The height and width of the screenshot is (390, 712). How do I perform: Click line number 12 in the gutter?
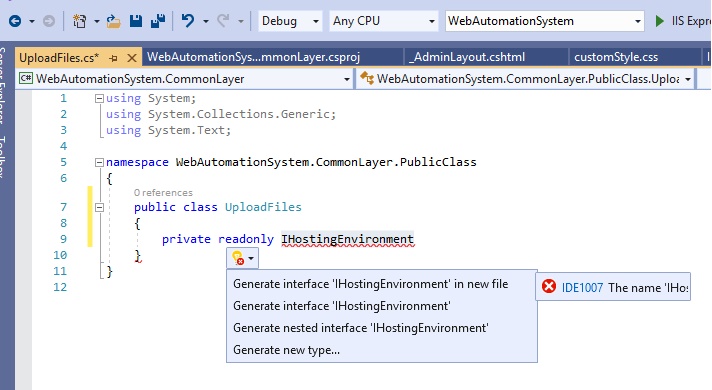60,287
